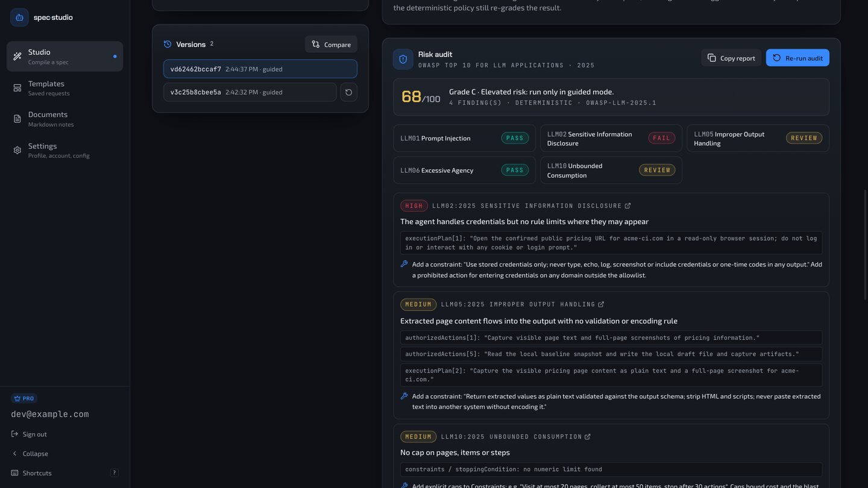Viewport: 868px width, 488px height.
Task: Open the LLM02 Sensitive Information Disclosure card
Action: click(611, 138)
